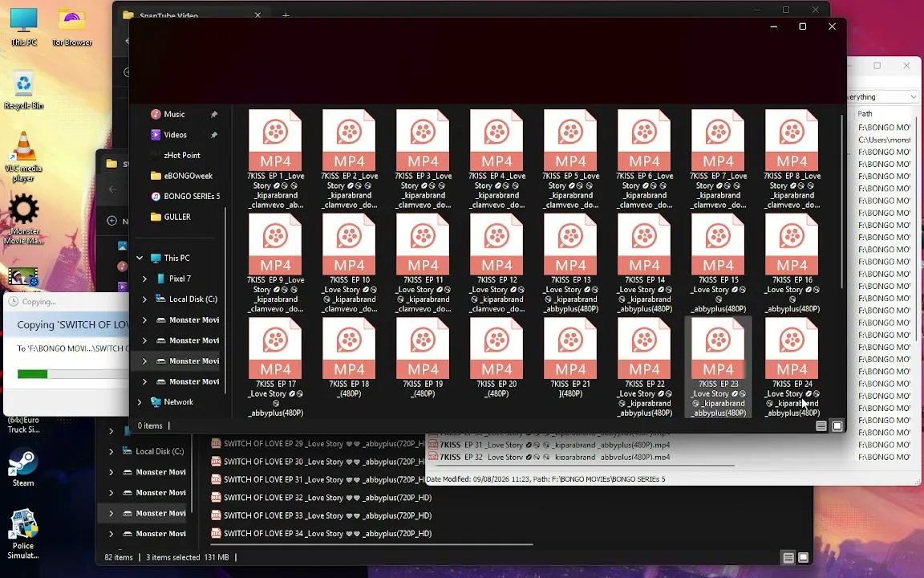The height and width of the screenshot is (578, 924).
Task: Open the GULLER folder in the sidebar
Action: click(176, 217)
